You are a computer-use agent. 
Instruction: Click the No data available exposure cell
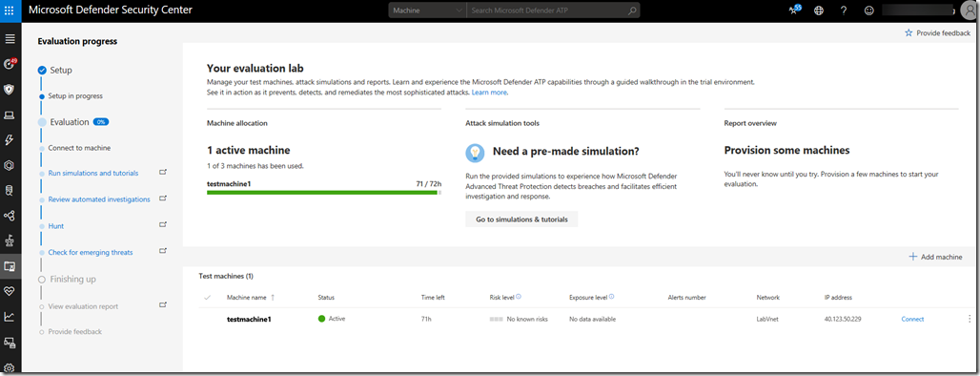tap(593, 319)
